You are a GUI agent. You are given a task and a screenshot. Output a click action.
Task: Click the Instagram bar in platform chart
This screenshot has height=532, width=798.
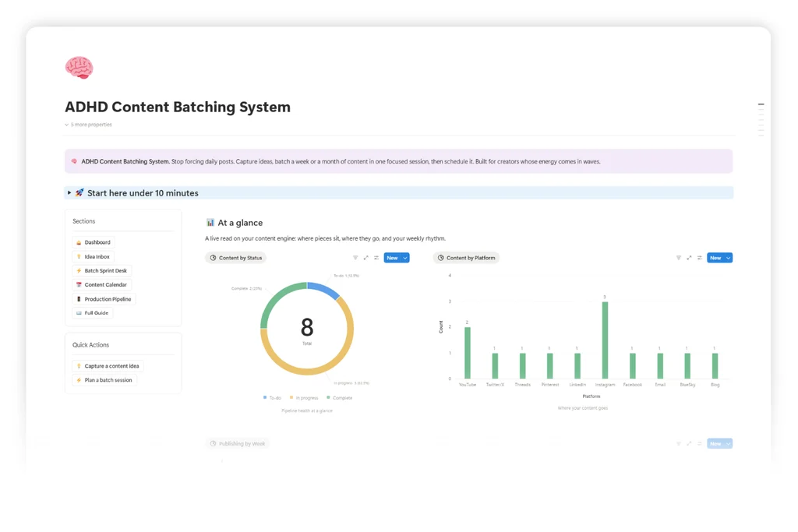coord(605,340)
